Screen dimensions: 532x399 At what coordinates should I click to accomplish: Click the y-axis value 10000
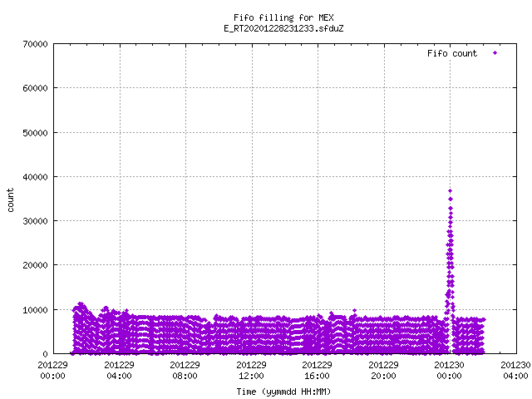(35, 310)
